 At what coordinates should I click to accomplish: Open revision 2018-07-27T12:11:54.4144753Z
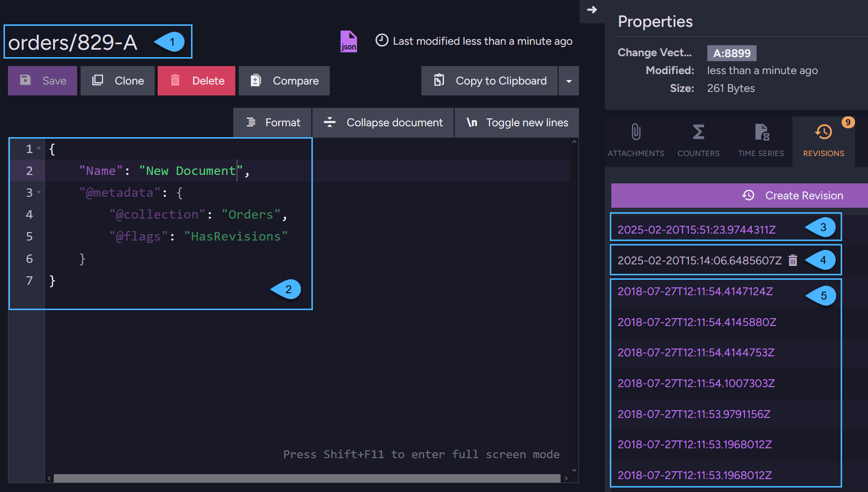(x=696, y=352)
